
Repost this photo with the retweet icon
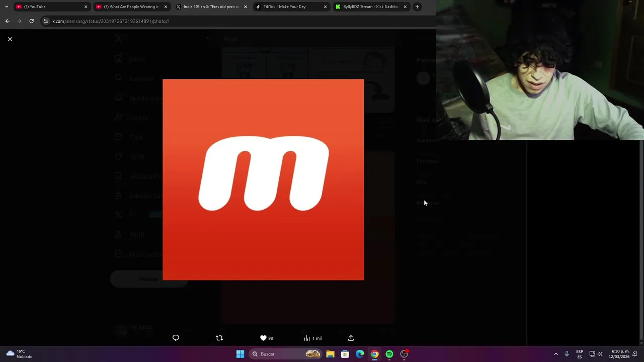coord(219,338)
